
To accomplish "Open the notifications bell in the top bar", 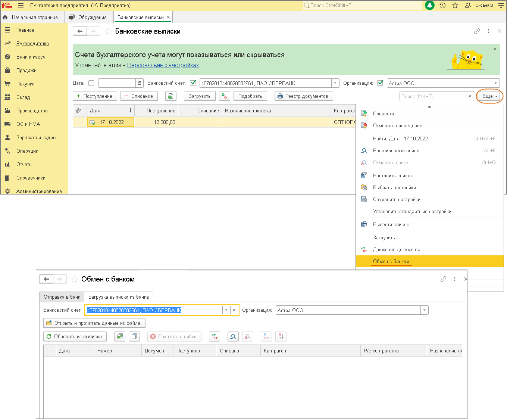I will [430, 6].
